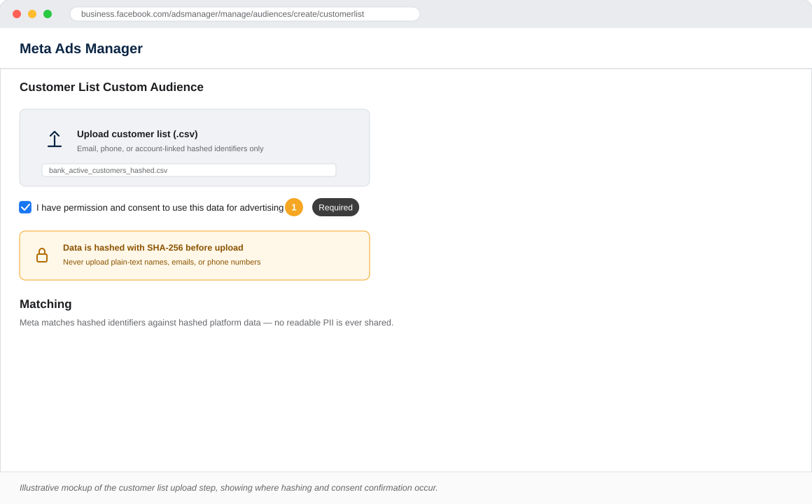Click the Upload customer list (.csv) label

pyautogui.click(x=137, y=134)
